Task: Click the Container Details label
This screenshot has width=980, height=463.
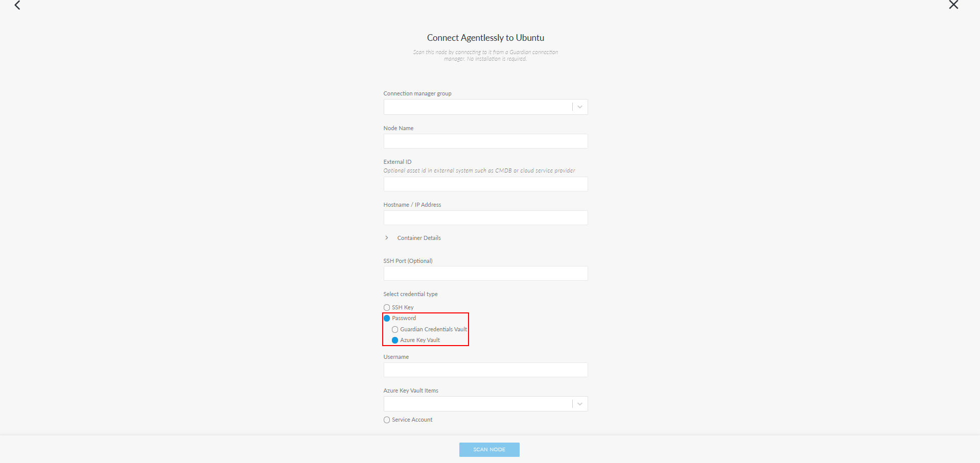Action: coord(419,238)
